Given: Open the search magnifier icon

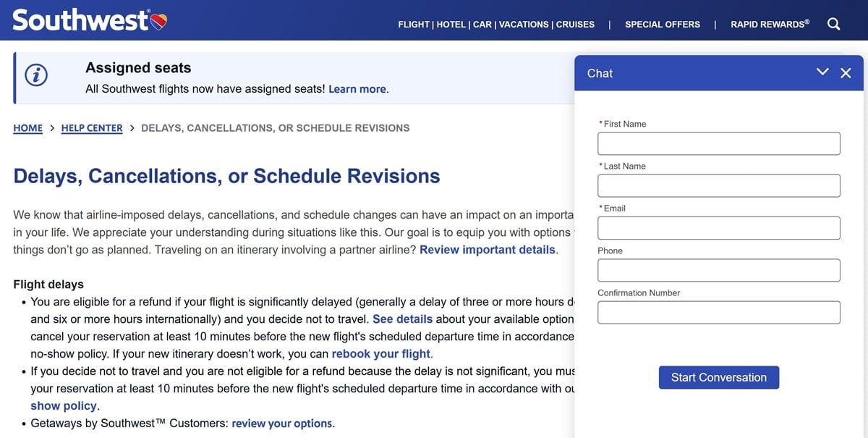Looking at the screenshot, I should (x=833, y=24).
